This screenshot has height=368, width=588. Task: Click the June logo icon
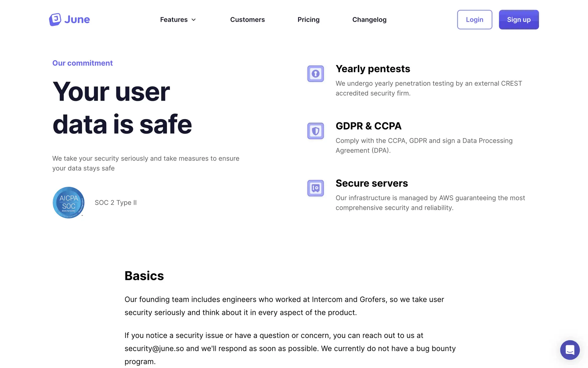click(55, 20)
